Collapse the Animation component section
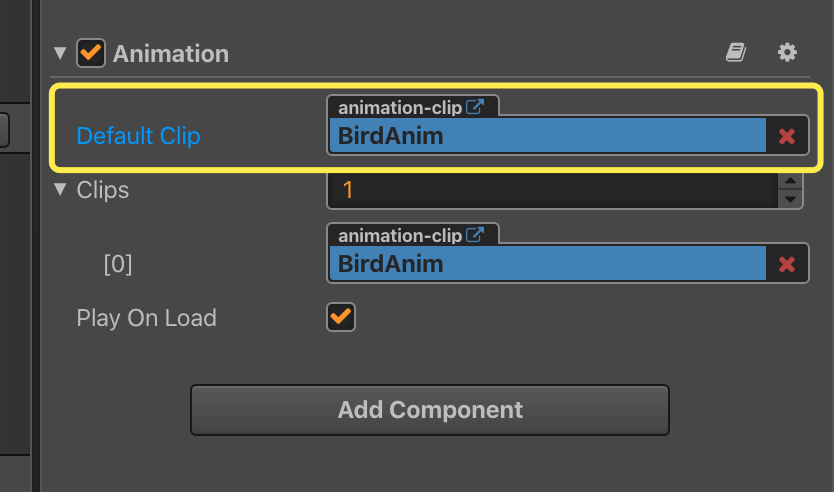The image size is (834, 492). click(60, 53)
